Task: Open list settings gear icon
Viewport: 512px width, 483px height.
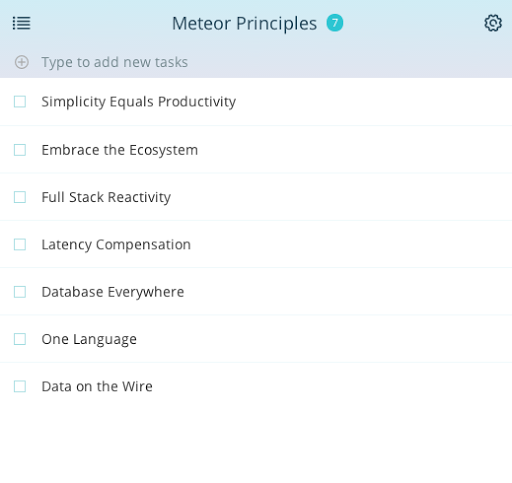Action: (493, 23)
